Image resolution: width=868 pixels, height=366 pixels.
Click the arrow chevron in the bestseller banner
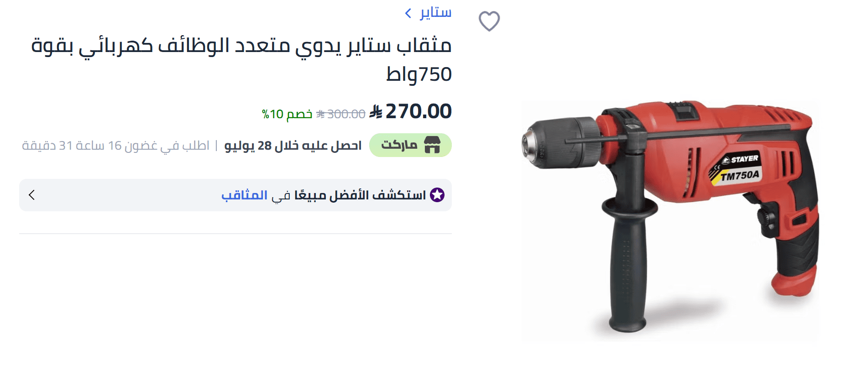coord(31,195)
